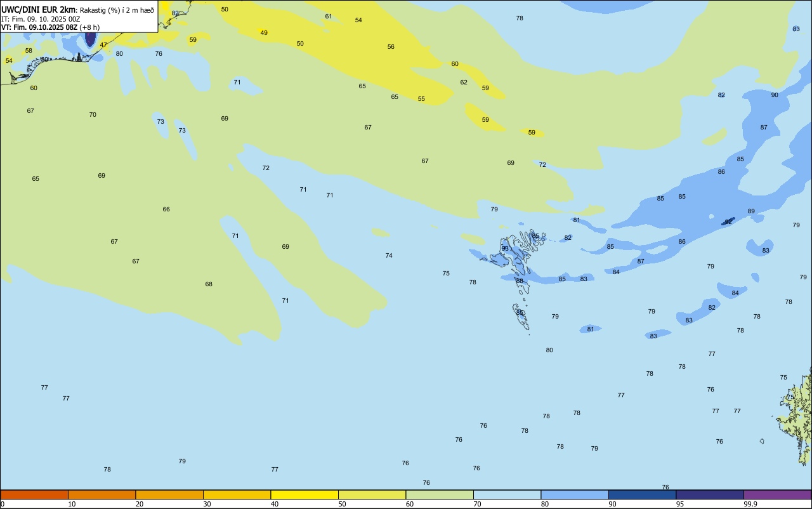Select the 20–30 amber legend swatch
Image resolution: width=812 pixels, height=509 pixels.
tap(169, 494)
